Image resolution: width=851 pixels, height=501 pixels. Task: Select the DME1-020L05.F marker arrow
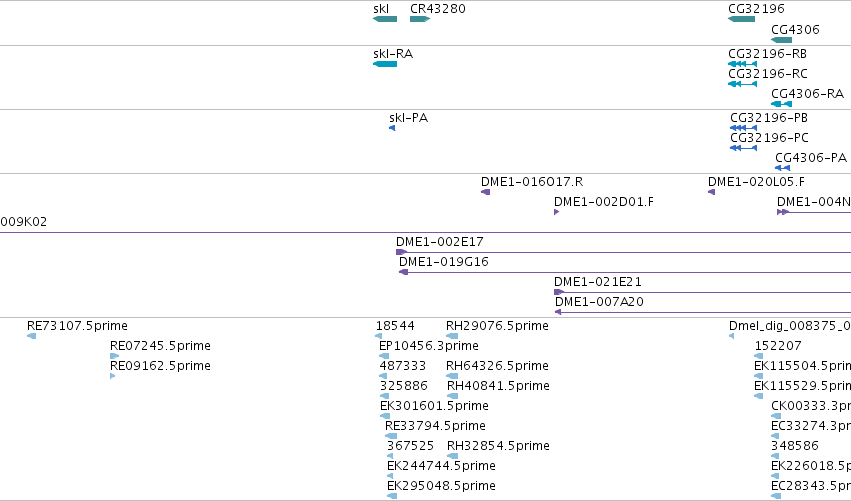(712, 192)
